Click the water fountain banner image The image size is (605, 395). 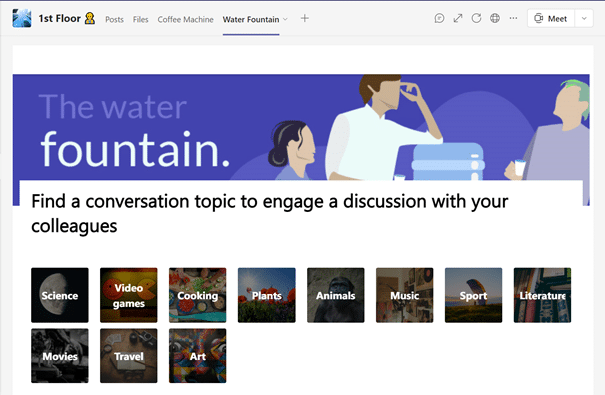click(x=301, y=127)
